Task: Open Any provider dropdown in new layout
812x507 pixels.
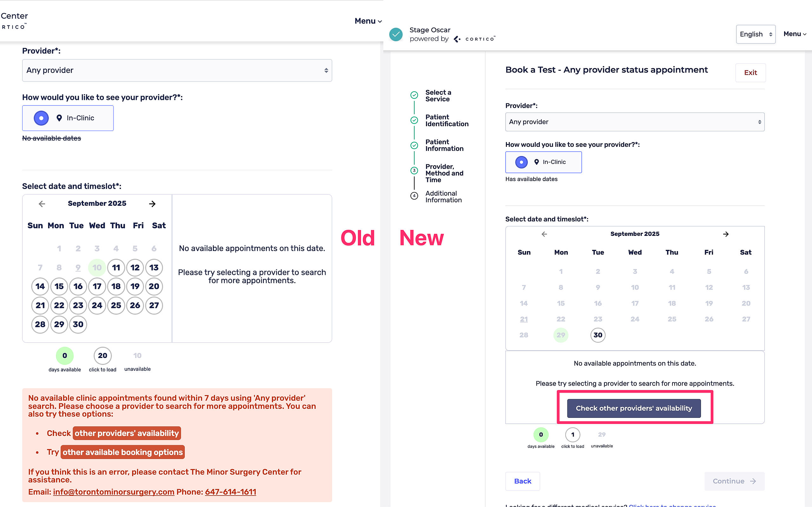Action: coord(635,122)
